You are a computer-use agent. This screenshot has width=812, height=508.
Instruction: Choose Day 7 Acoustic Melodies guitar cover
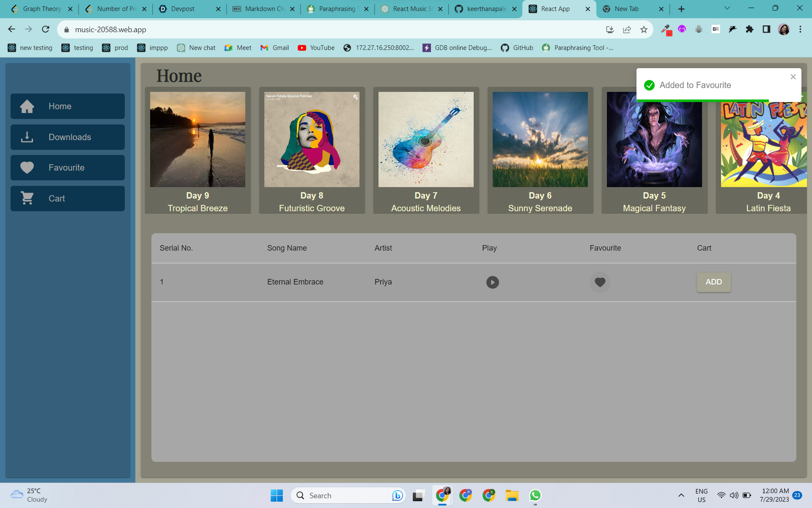pyautogui.click(x=426, y=140)
